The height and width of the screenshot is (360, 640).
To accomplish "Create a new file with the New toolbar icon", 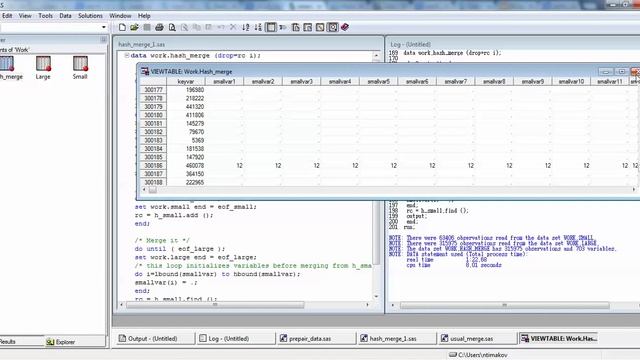I will tap(122, 27).
